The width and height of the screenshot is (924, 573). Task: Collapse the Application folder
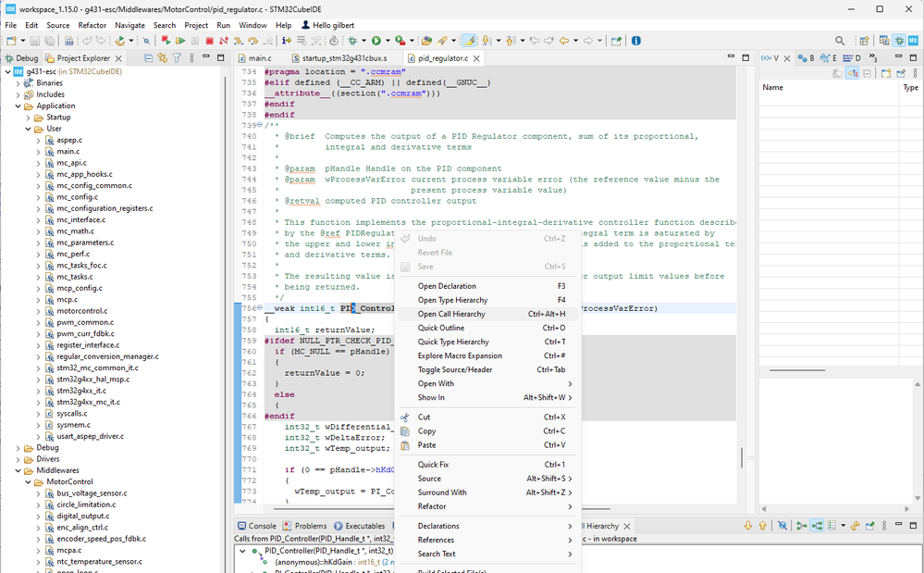point(18,106)
